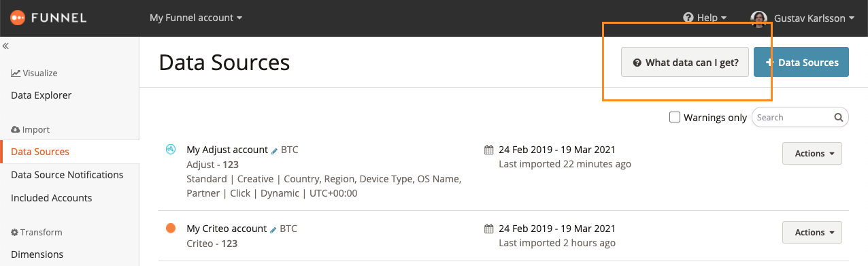Click the calendar icon on Adjust row
The height and width of the screenshot is (266, 868).
point(488,150)
